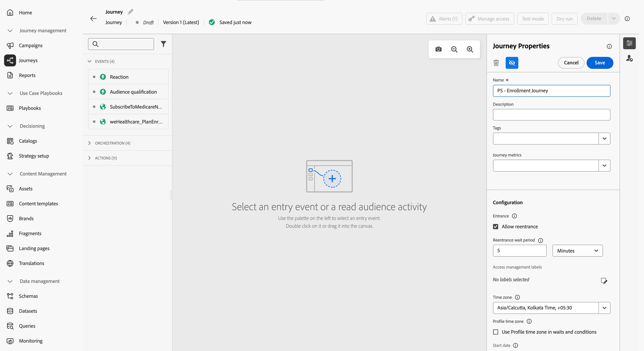Viewport: 644px width, 351px height.
Task: Zoom in the journey canvas
Action: click(x=470, y=49)
